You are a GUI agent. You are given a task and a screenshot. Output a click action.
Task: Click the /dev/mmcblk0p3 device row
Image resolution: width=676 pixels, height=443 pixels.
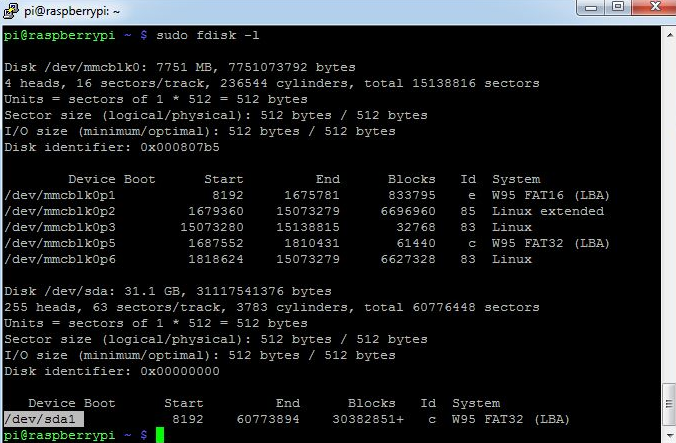coord(268,227)
